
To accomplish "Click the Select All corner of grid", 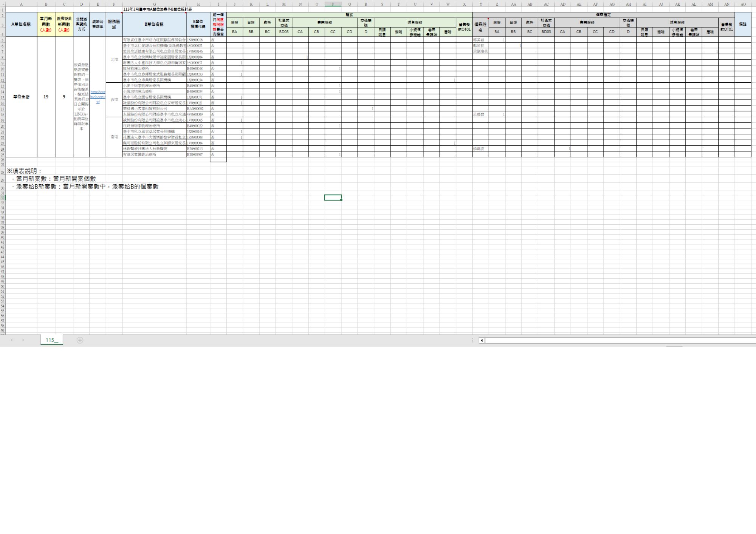I will coord(2,4).
